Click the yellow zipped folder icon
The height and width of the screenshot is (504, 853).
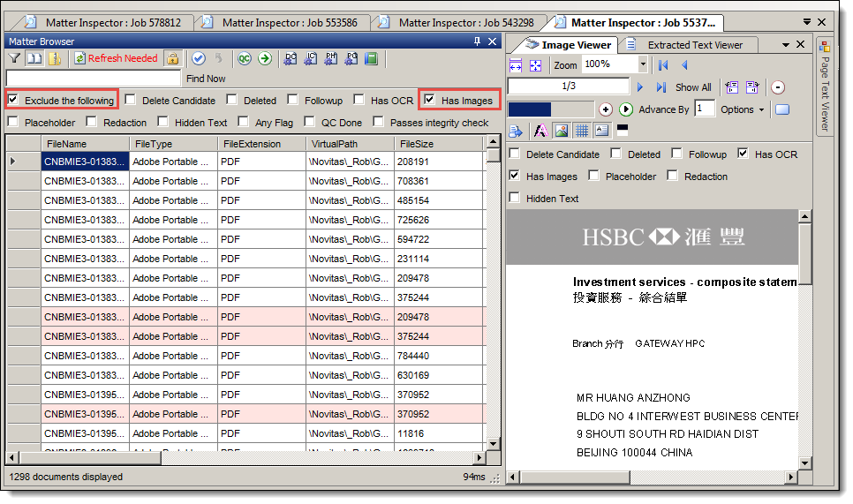pyautogui.click(x=55, y=58)
